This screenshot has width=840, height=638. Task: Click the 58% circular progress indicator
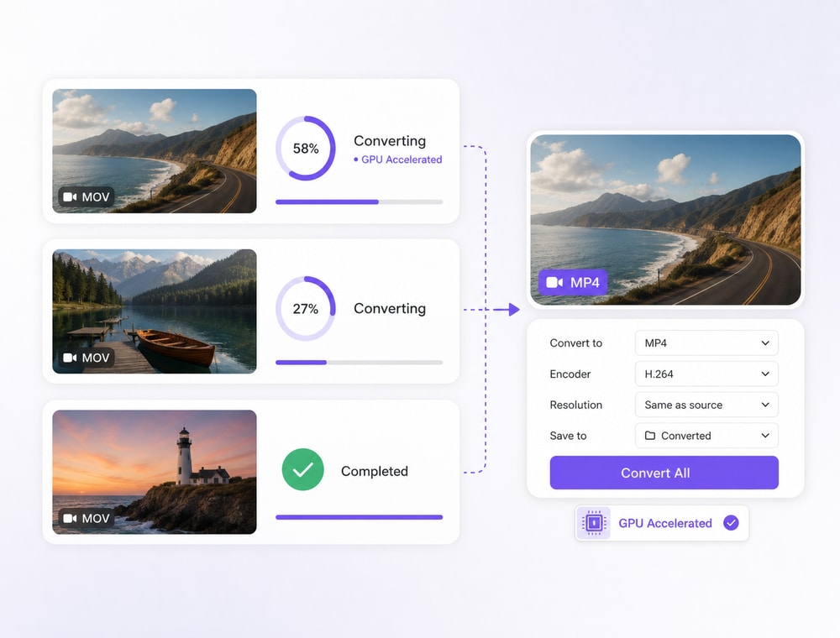306,149
